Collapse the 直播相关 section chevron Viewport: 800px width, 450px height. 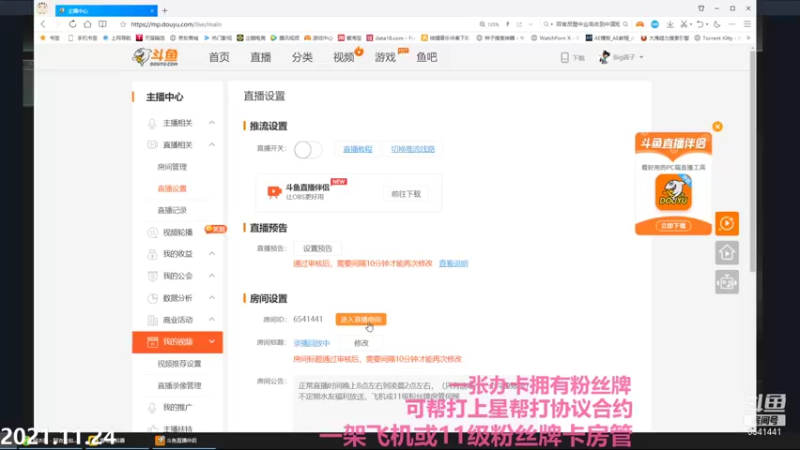212,145
